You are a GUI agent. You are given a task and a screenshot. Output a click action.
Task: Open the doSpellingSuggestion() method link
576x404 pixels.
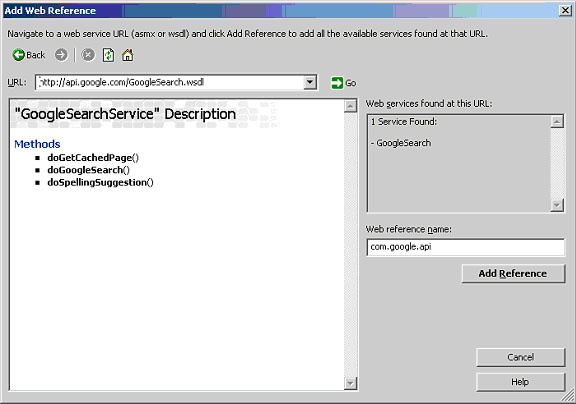pyautogui.click(x=100, y=183)
